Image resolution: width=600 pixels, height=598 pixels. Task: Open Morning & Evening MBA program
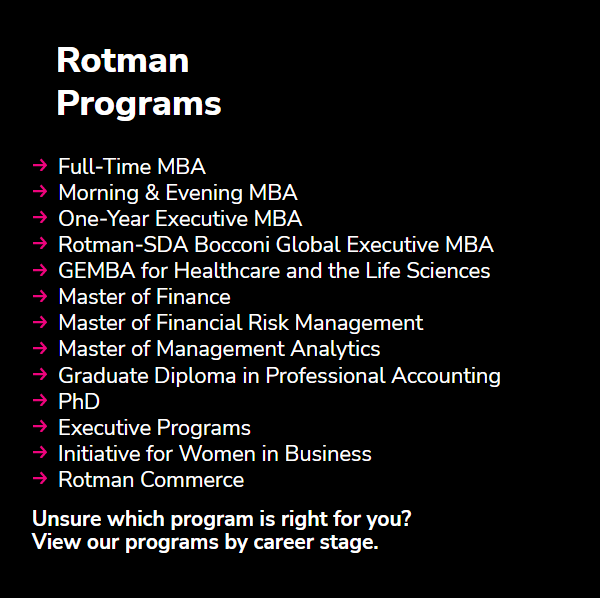(178, 192)
